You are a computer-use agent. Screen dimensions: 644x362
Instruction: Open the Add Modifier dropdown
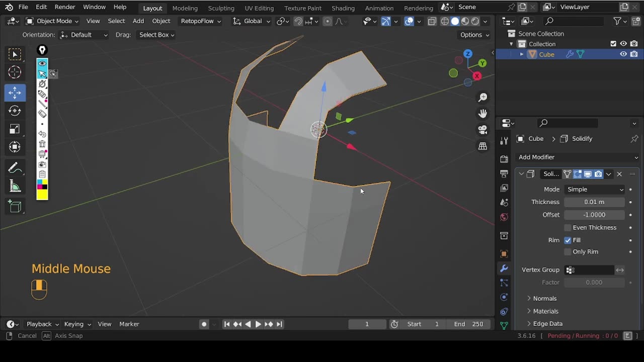(578, 157)
